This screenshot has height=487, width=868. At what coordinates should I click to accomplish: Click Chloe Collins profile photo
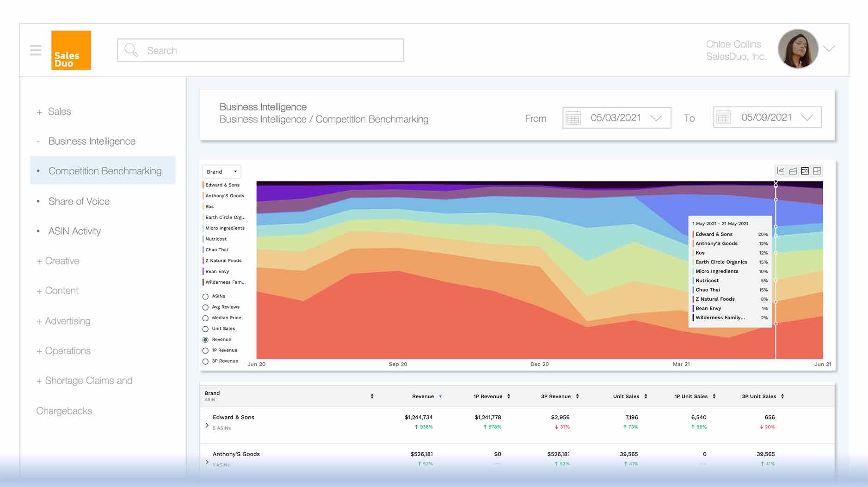tap(798, 49)
